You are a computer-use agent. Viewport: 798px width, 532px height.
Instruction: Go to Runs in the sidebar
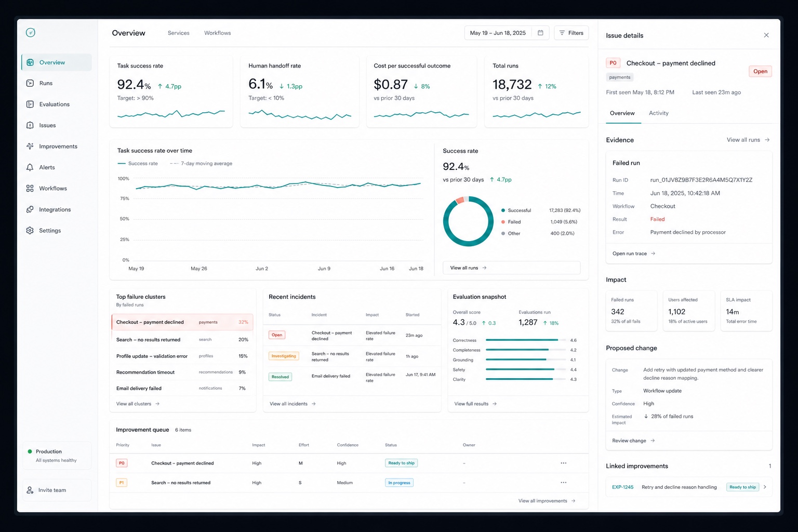click(57, 83)
